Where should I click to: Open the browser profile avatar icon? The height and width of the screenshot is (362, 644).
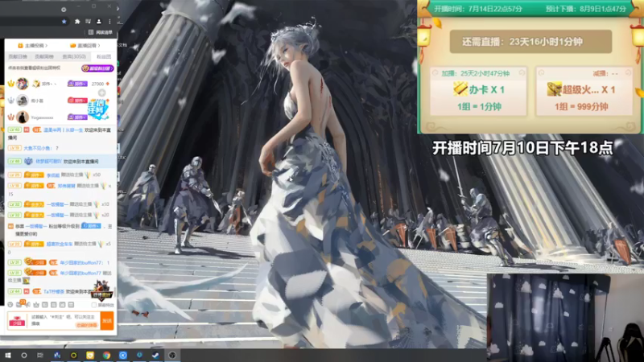click(99, 22)
